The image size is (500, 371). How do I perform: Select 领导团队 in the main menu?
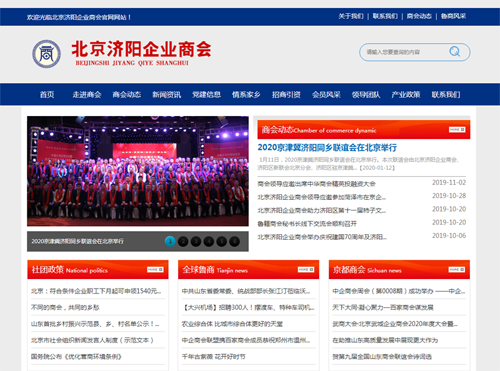(x=366, y=95)
